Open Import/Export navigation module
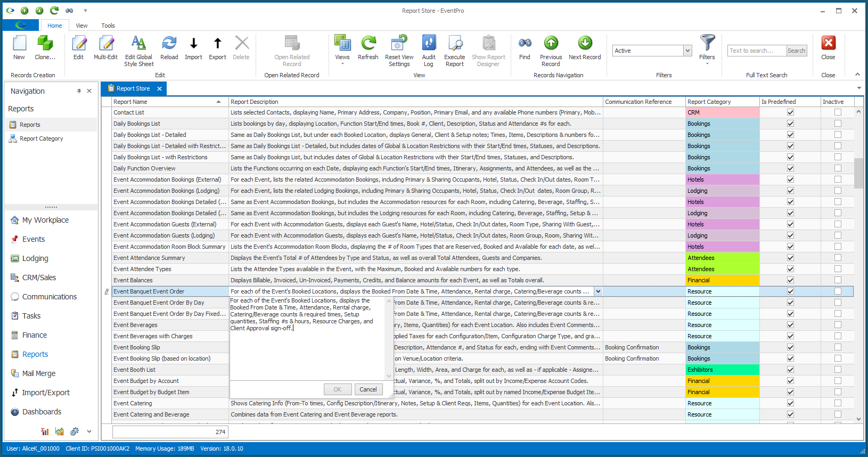 pyautogui.click(x=46, y=393)
